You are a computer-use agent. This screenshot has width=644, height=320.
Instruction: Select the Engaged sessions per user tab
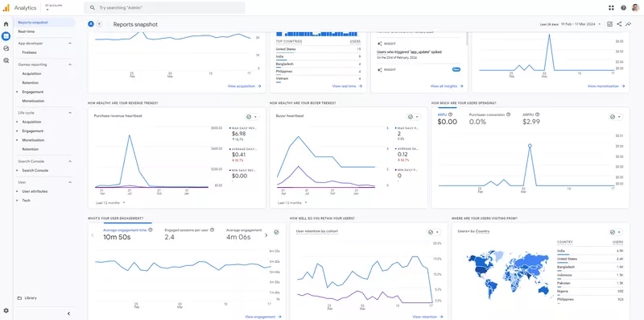(189, 234)
